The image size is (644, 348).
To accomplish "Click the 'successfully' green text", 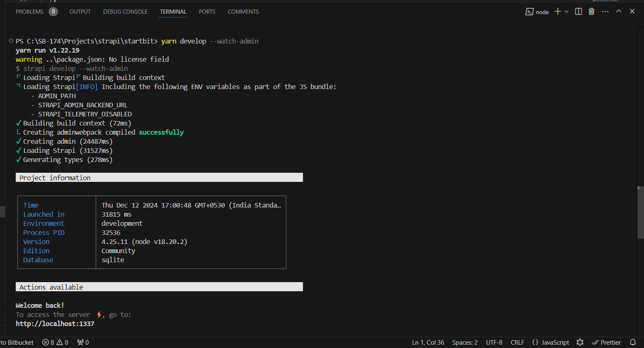I will pos(161,132).
